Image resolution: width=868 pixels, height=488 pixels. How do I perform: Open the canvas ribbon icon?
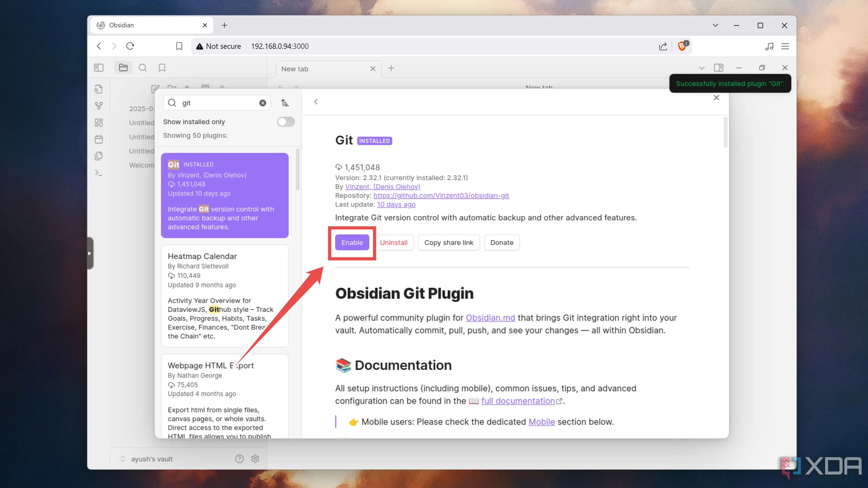tap(99, 123)
